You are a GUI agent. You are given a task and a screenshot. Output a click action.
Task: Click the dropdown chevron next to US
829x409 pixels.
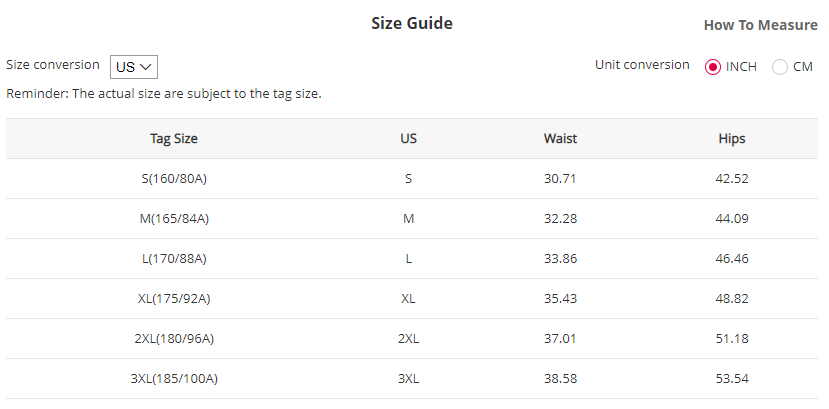pos(147,67)
